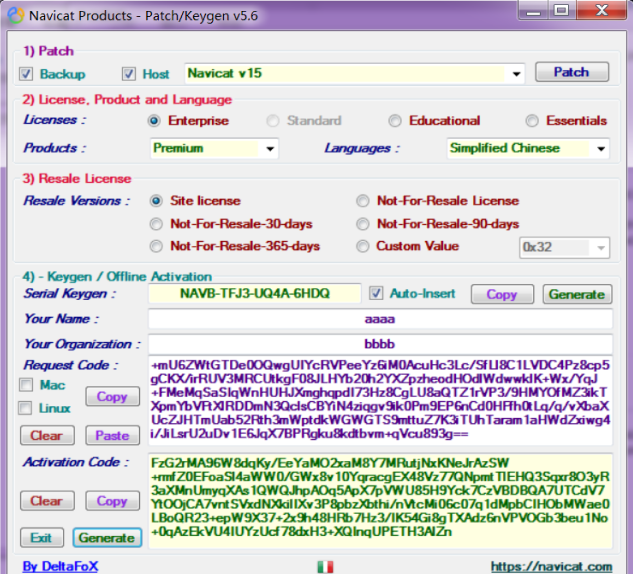The image size is (633, 574).
Task: Click the Your Organization input field
Action: click(x=380, y=344)
